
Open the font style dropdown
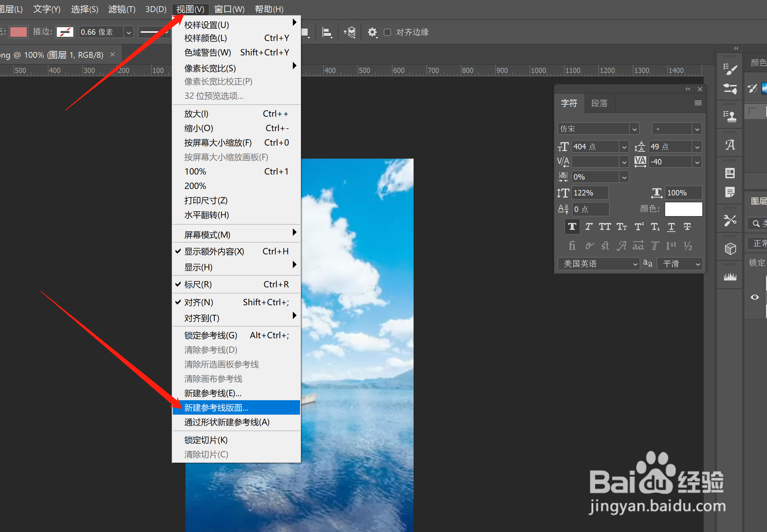point(697,129)
